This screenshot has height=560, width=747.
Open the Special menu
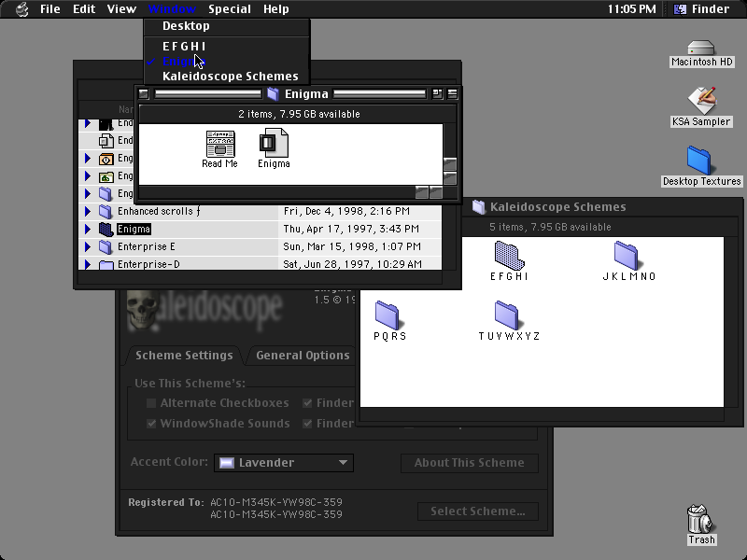pyautogui.click(x=230, y=9)
